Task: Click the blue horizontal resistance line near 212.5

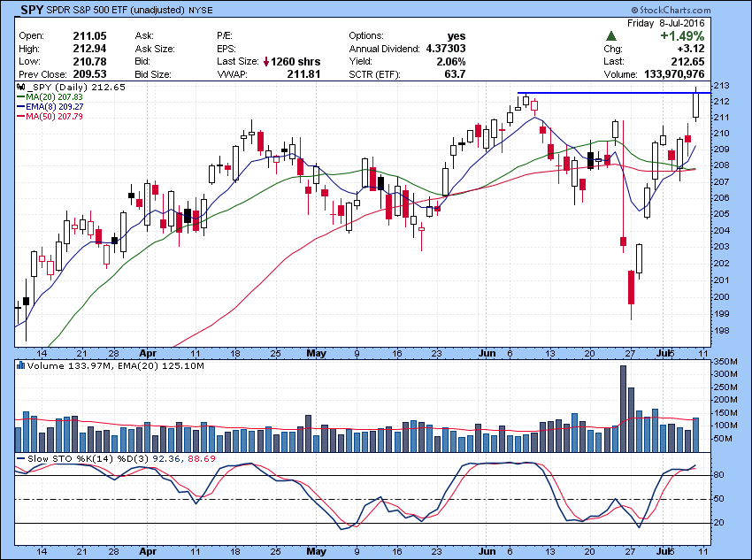Action: tap(614, 93)
